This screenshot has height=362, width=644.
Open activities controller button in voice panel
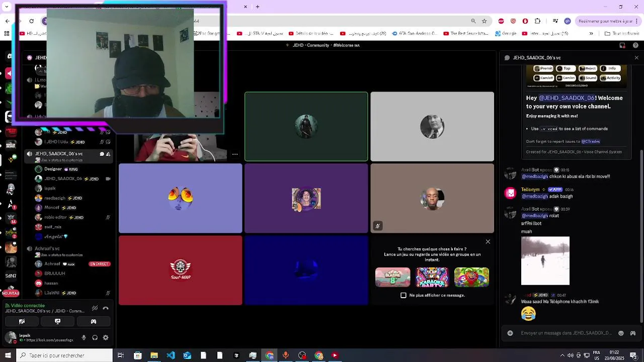[93, 321]
